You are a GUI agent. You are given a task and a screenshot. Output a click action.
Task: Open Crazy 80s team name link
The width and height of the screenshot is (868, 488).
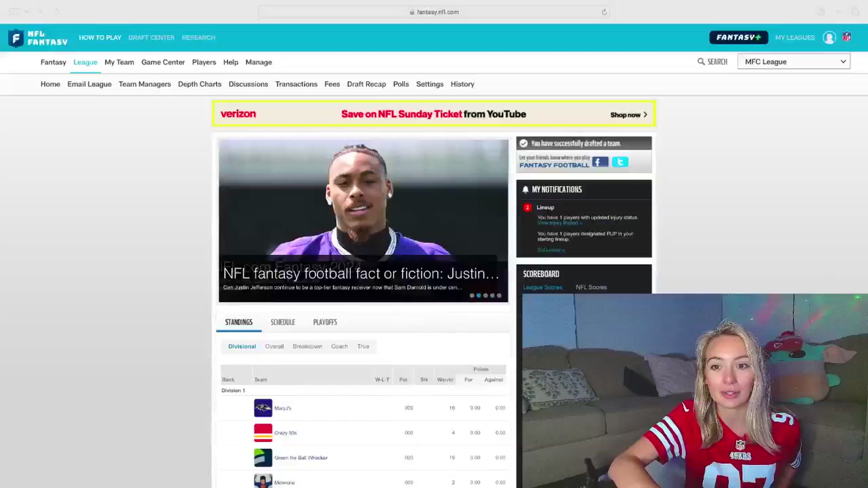click(285, 433)
